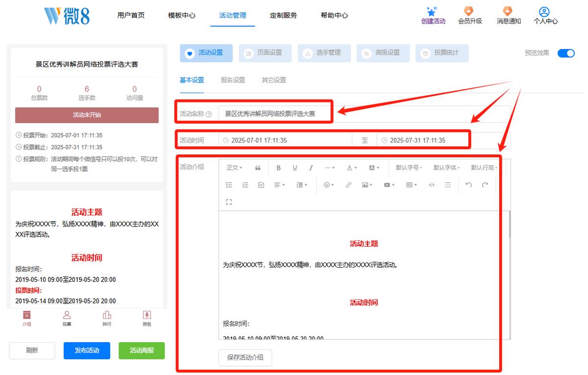This screenshot has width=588, height=375.
Task: Open the 默认行高 line height dropdown
Action: click(484, 168)
